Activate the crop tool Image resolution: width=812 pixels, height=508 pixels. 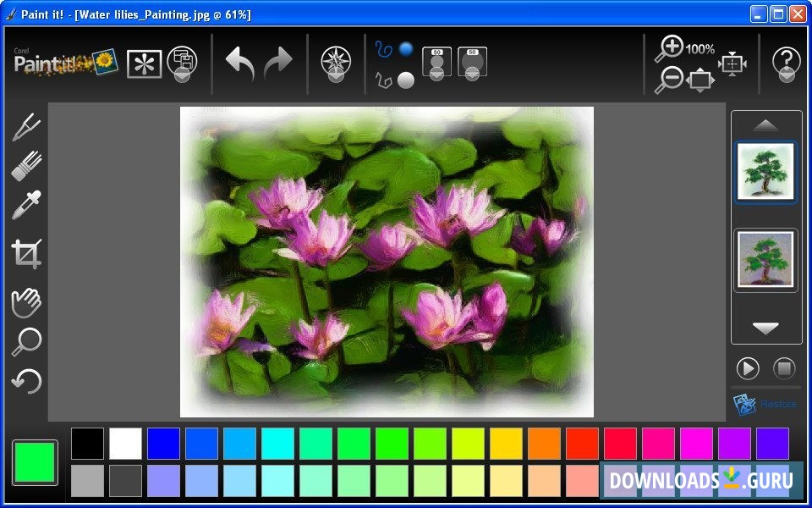26,253
